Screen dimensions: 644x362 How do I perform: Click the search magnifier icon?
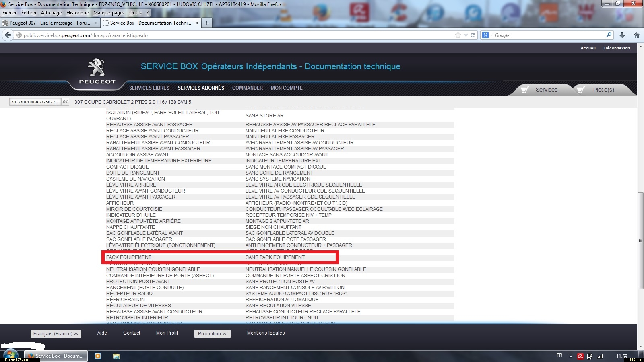pos(609,35)
